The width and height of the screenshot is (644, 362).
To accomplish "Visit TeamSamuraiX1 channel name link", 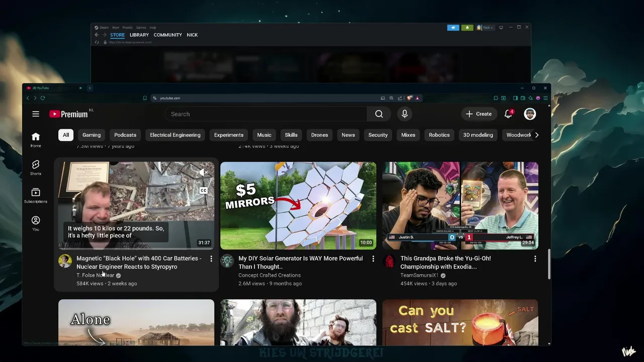I will pyautogui.click(x=420, y=276).
